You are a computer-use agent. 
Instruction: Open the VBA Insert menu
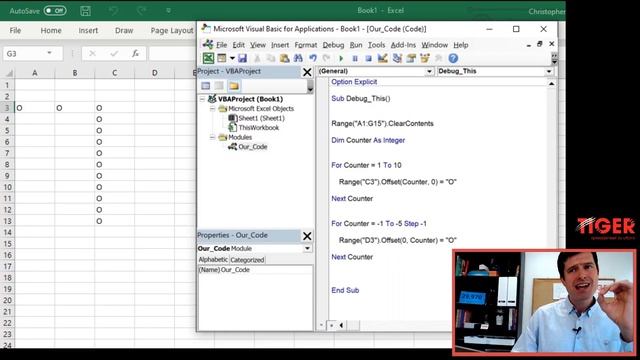(x=280, y=45)
